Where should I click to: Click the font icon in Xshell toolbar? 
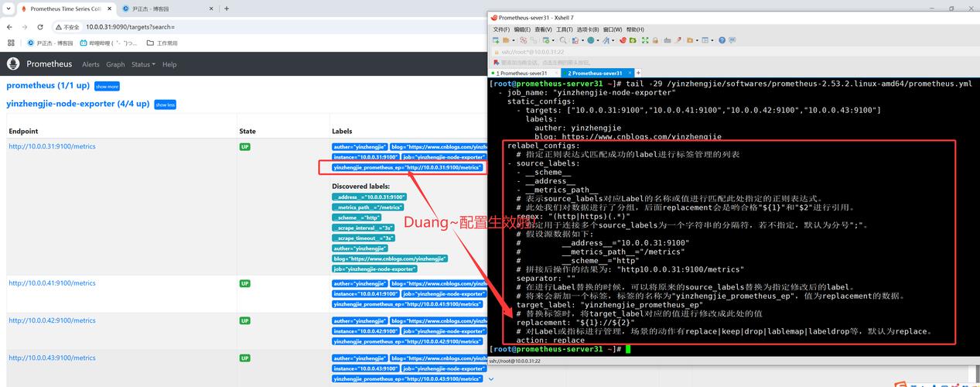tap(606, 40)
